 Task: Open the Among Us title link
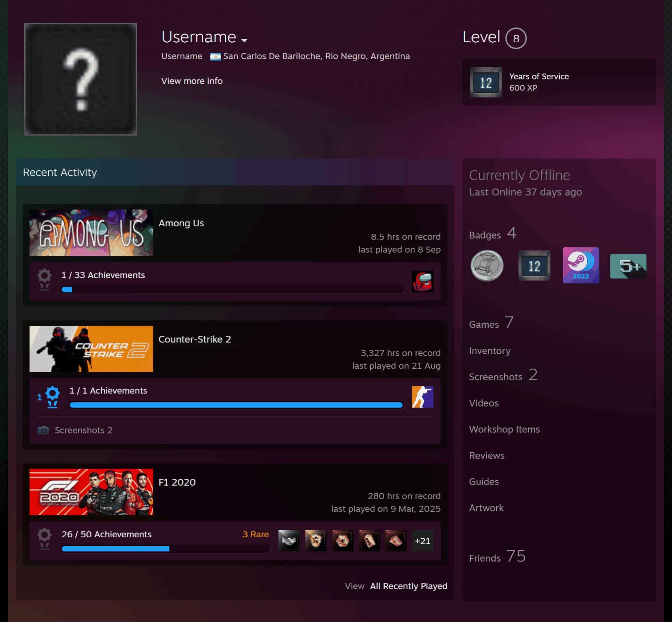181,223
